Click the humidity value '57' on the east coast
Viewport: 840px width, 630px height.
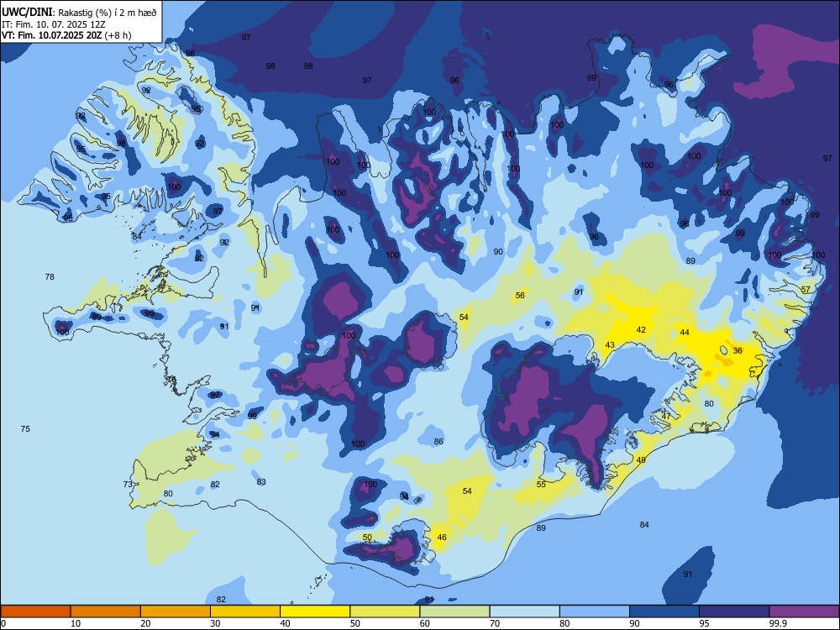pyautogui.click(x=806, y=290)
